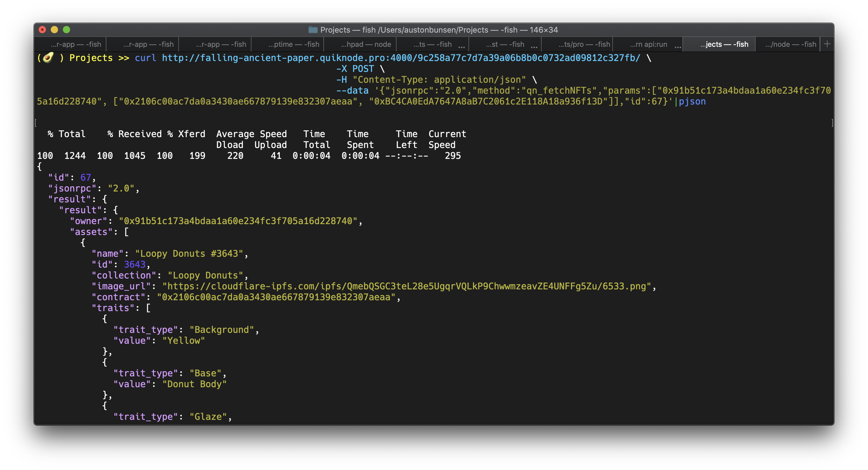This screenshot has width=868, height=470.
Task: Switch to the '...hpad — node' tab
Action: (360, 44)
